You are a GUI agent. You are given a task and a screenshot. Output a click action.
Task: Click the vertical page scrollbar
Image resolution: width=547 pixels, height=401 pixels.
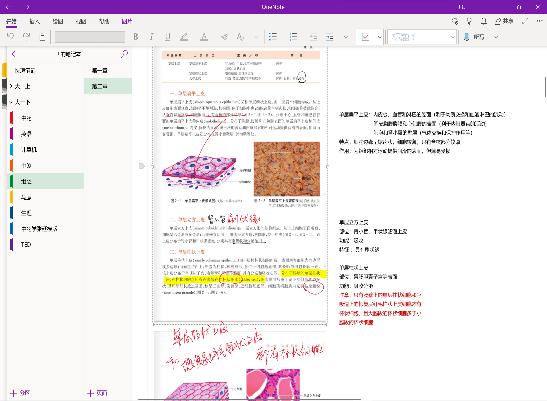click(x=545, y=87)
